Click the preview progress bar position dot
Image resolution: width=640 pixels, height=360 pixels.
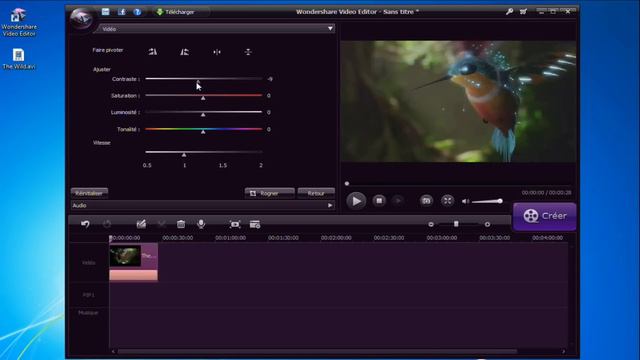coord(347,184)
